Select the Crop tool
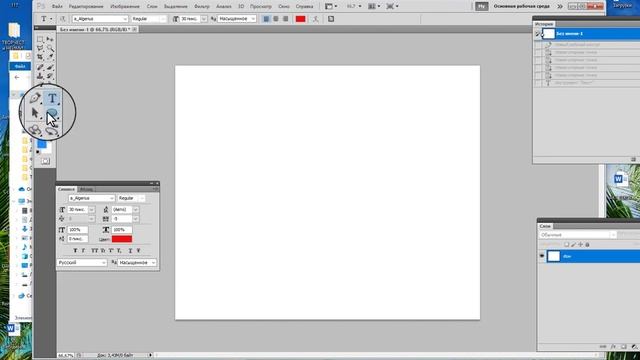 point(40,57)
